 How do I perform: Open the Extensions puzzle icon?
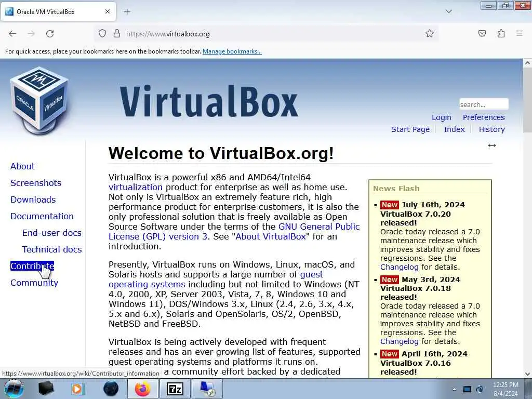[501, 33]
